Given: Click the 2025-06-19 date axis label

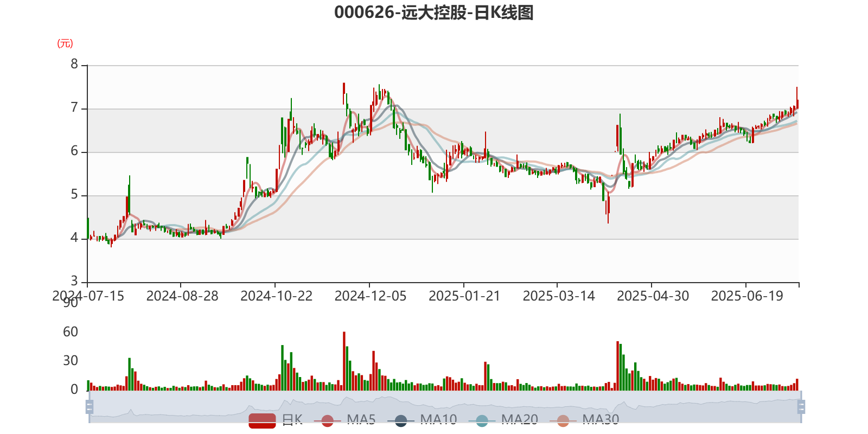Looking at the screenshot, I should click(x=747, y=296).
